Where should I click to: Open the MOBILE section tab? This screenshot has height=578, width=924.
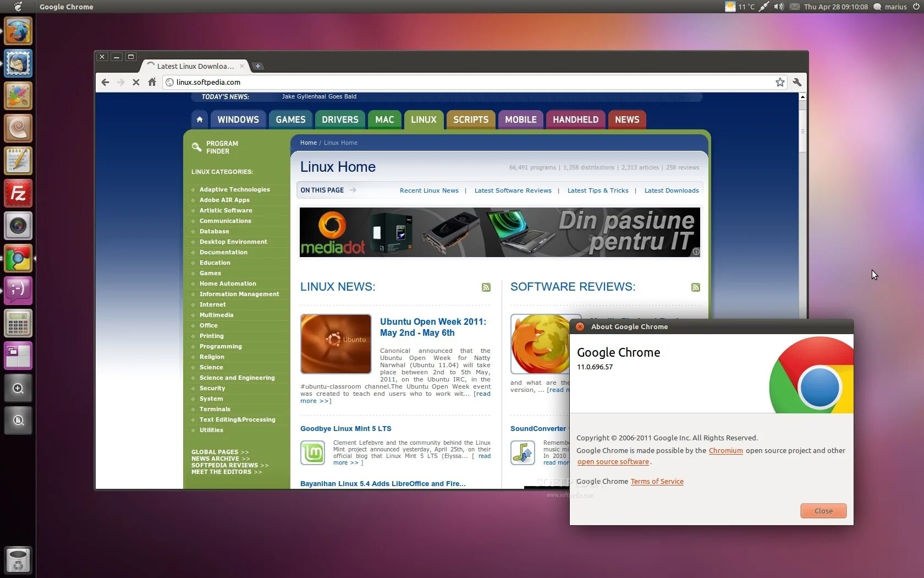pos(521,119)
